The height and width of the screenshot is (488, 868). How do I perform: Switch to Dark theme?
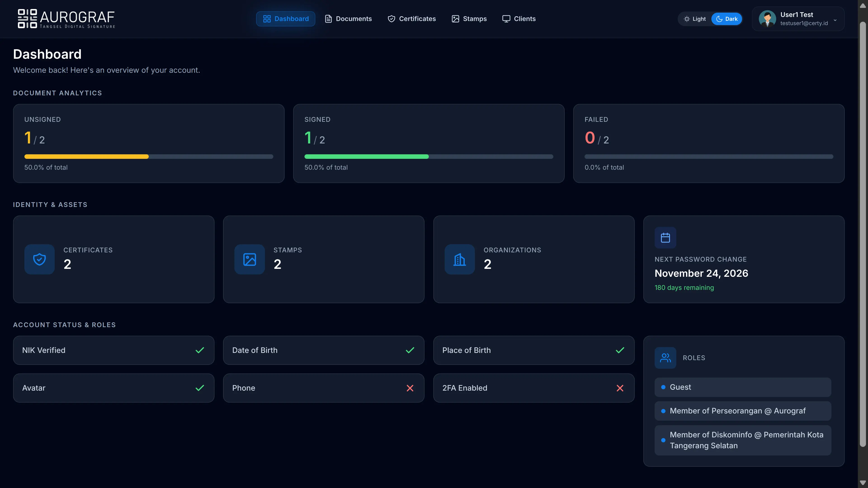click(x=727, y=19)
